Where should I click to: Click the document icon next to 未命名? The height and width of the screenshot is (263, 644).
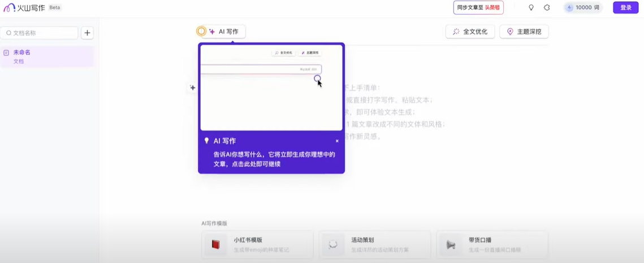point(7,53)
